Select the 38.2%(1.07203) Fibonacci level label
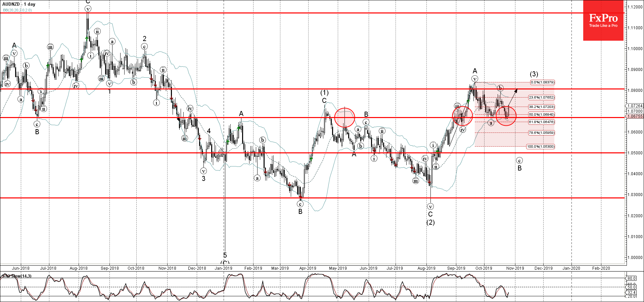Viewport: 644px width, 302px height. [541, 107]
